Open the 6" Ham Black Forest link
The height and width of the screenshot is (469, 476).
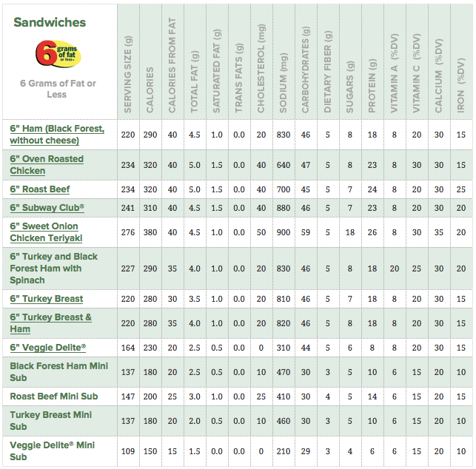click(x=57, y=134)
